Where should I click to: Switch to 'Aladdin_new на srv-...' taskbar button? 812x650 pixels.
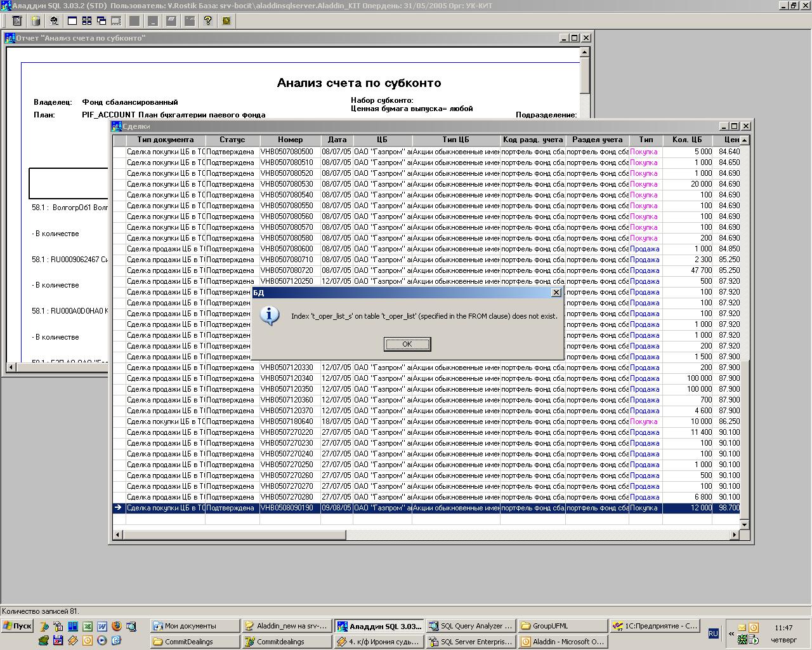[x=287, y=626]
